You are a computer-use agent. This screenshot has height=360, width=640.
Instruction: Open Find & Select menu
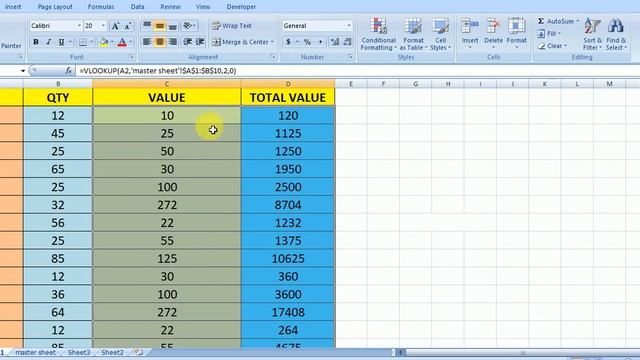[x=616, y=34]
